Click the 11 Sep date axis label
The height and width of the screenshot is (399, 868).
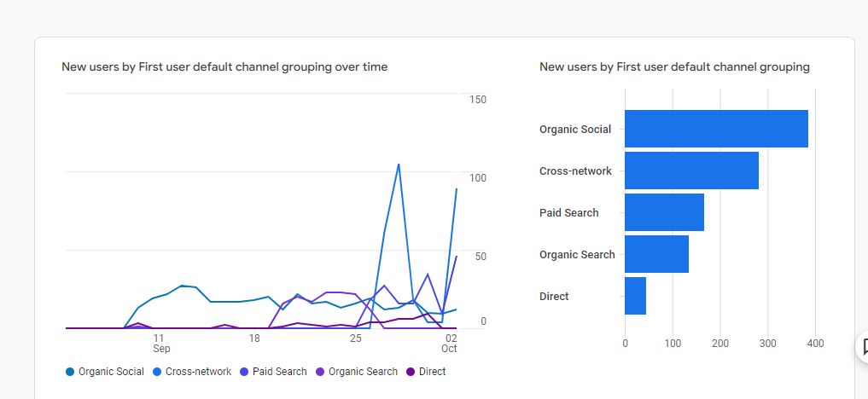(160, 343)
